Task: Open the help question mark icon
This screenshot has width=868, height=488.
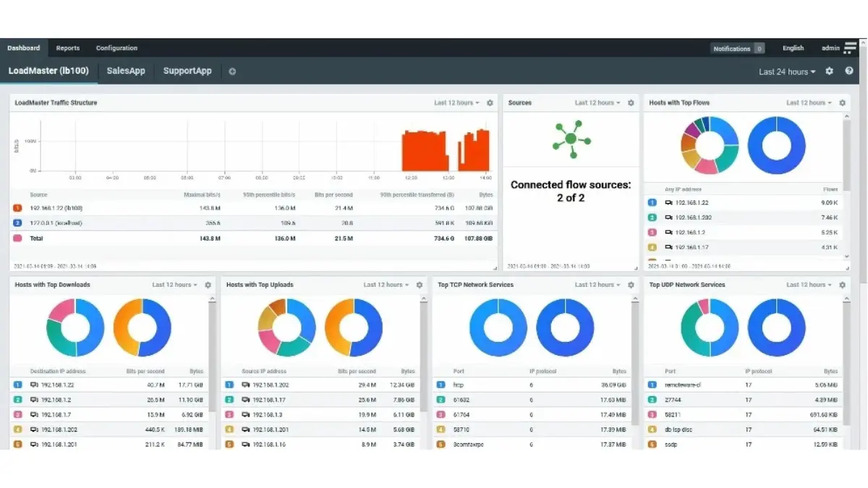Action: pos(849,71)
